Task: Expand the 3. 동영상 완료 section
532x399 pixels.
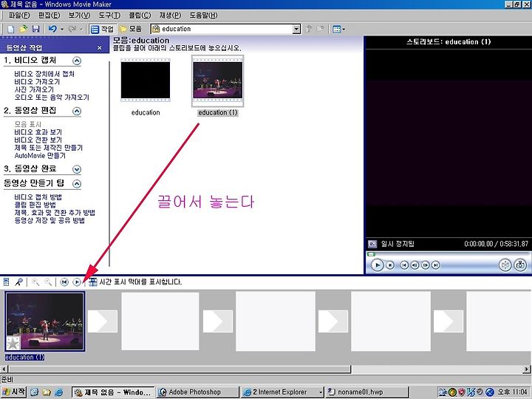Action: pos(77,169)
